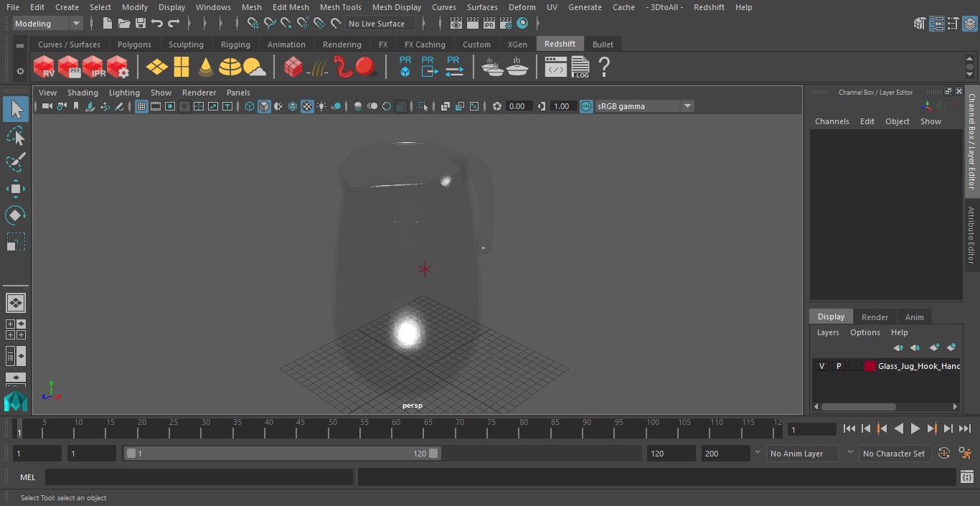Screen dimensions: 980x506
Task: Toggle wireframe shading in viewport
Action: coord(250,106)
